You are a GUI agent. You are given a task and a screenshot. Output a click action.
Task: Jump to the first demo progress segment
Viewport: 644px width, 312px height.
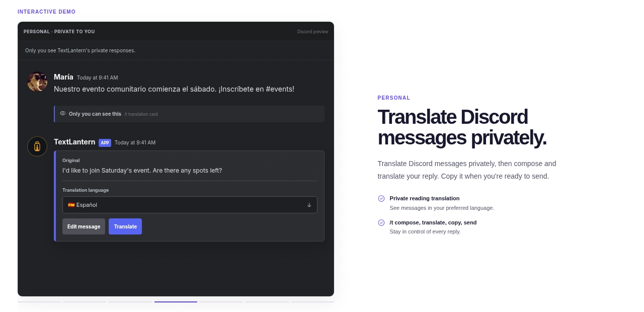(x=39, y=302)
